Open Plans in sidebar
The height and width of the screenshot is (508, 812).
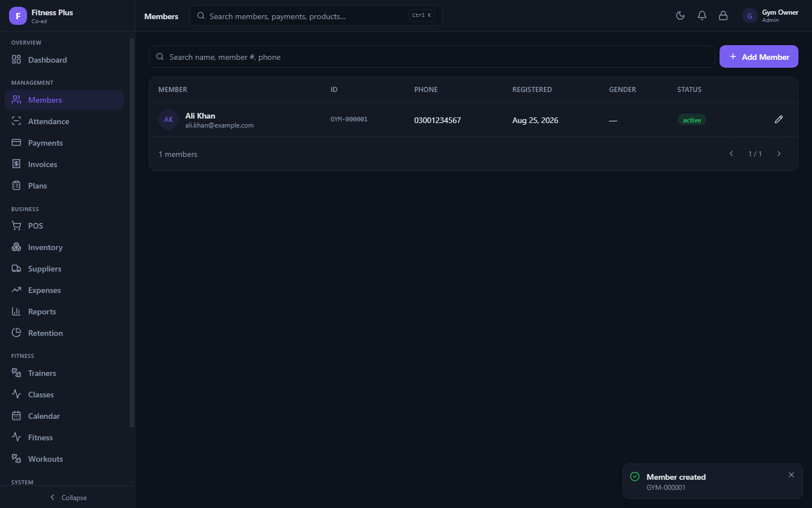[x=64, y=186]
